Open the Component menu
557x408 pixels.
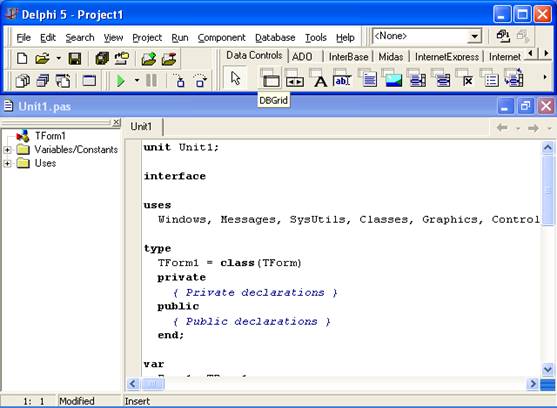click(221, 38)
